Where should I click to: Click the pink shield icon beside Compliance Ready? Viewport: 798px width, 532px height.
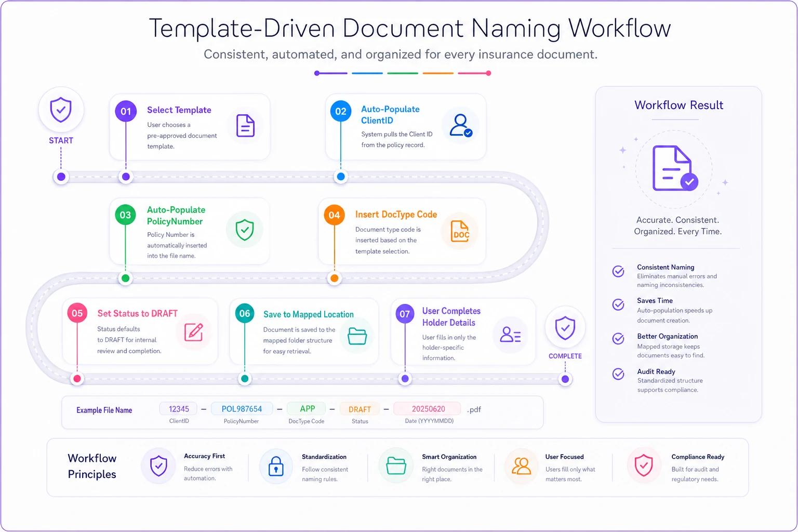pos(644,465)
